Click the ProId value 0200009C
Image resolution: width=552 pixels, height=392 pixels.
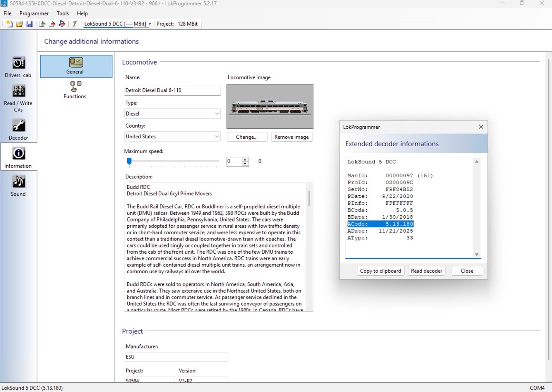399,183
